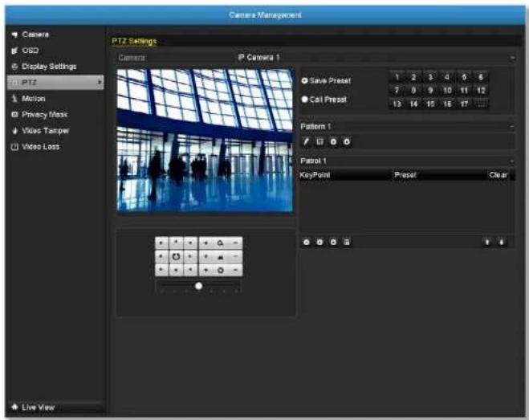529x420 pixels.
Task: Choose preset number 17
Action: 464,104
